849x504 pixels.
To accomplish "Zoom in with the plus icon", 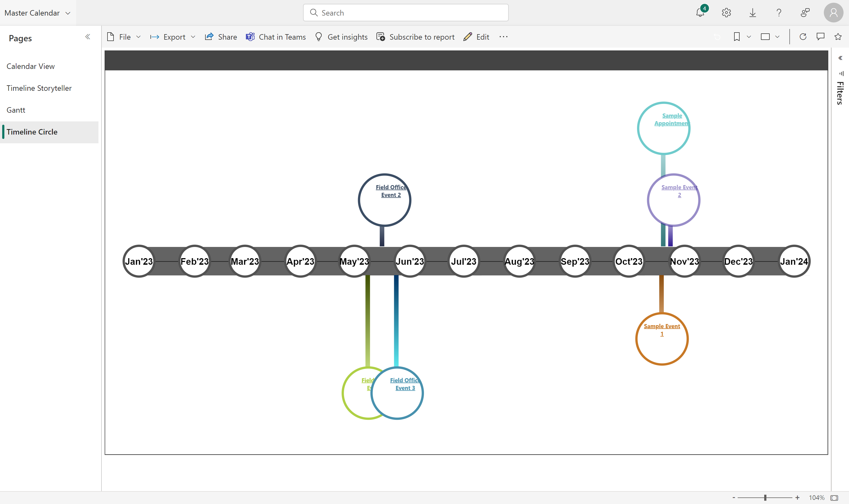I will pyautogui.click(x=797, y=497).
